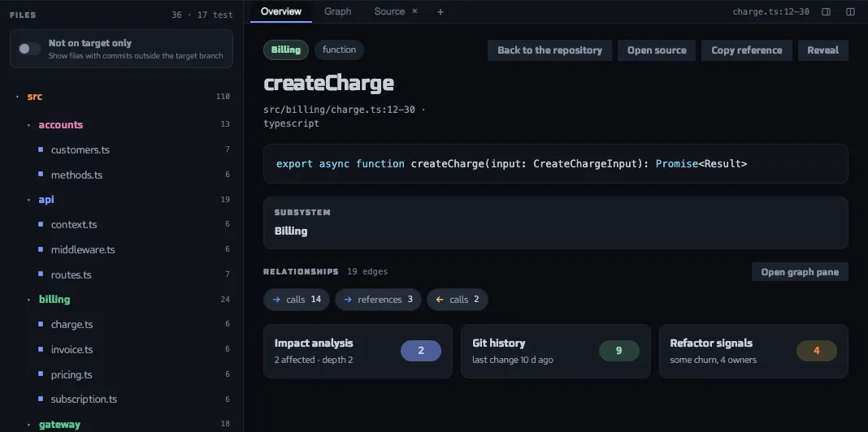Open graph pane from Relationships
This screenshot has height=432, width=868.
click(800, 271)
